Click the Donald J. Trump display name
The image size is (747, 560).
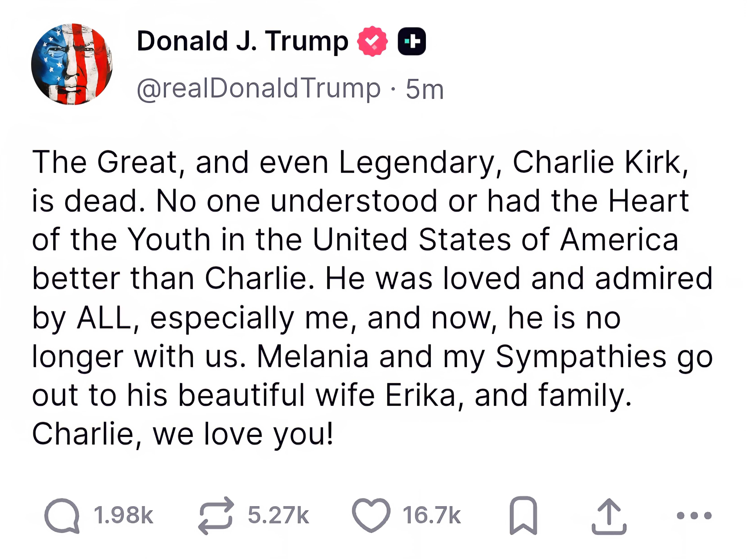click(x=242, y=41)
